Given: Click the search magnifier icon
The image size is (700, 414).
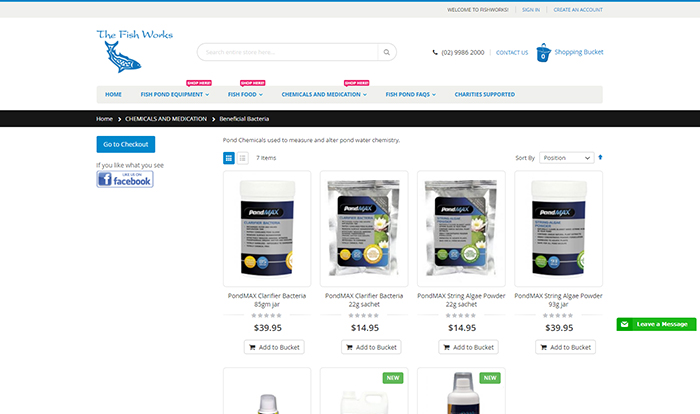Looking at the screenshot, I should (x=387, y=52).
